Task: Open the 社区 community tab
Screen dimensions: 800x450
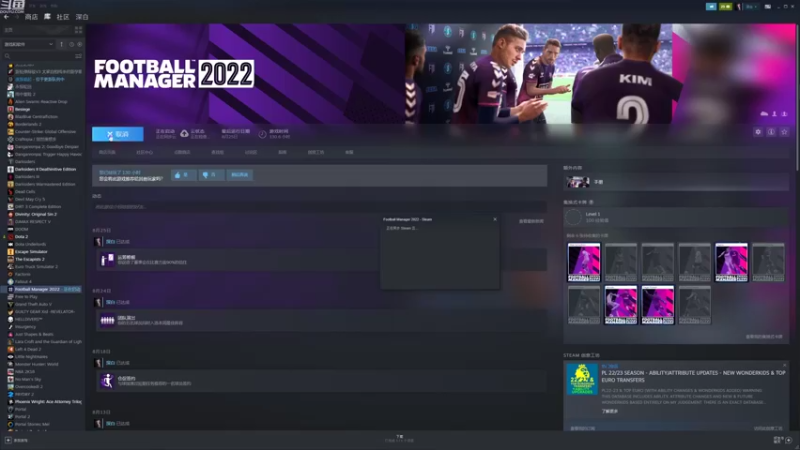Action: (63, 17)
